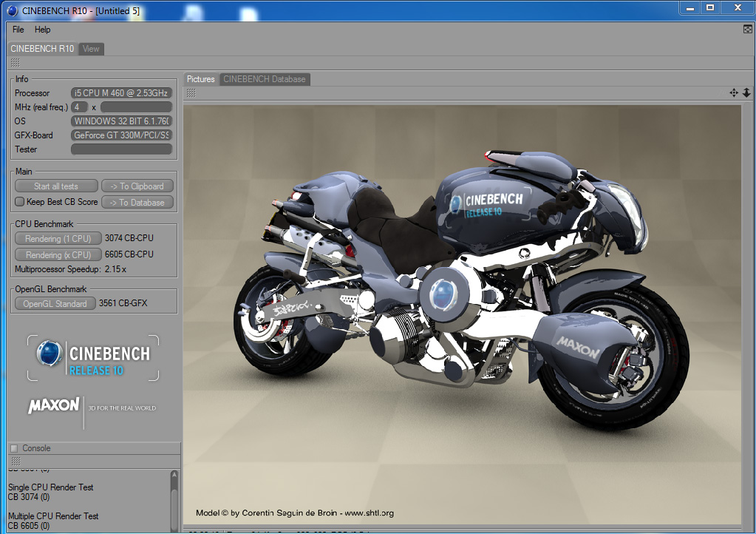Toggle the Console checkbox
The height and width of the screenshot is (534, 756).
(14, 448)
